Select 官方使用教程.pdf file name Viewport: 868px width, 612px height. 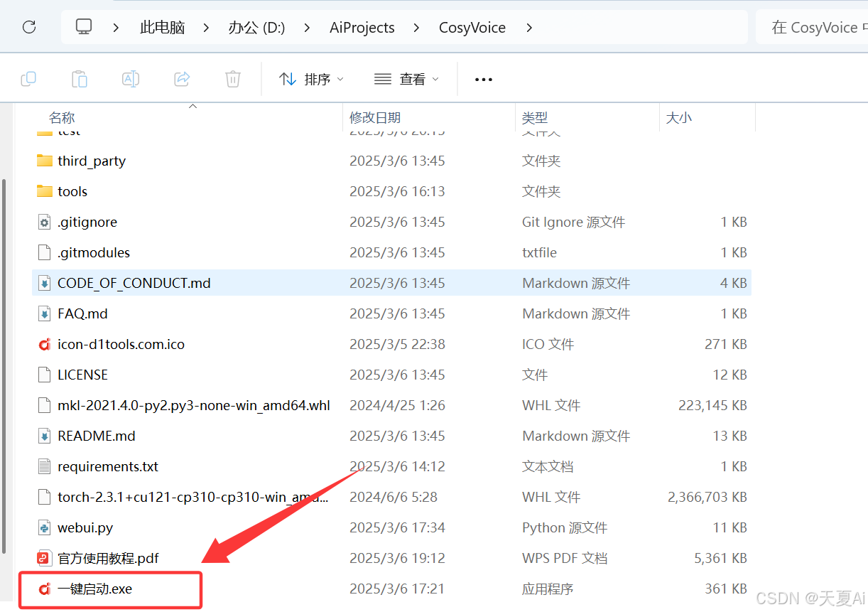108,559
